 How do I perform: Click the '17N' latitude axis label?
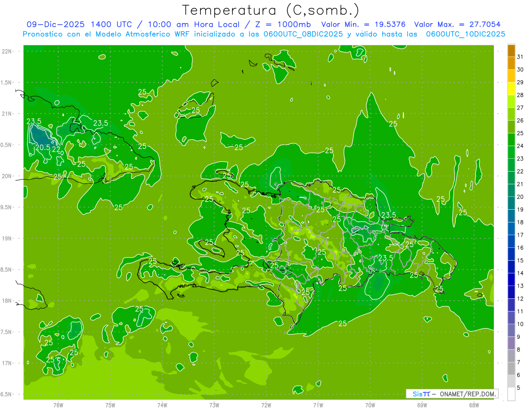(7, 363)
